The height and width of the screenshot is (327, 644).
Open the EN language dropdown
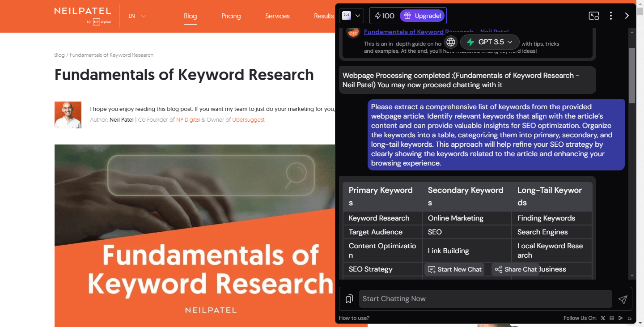(x=137, y=16)
